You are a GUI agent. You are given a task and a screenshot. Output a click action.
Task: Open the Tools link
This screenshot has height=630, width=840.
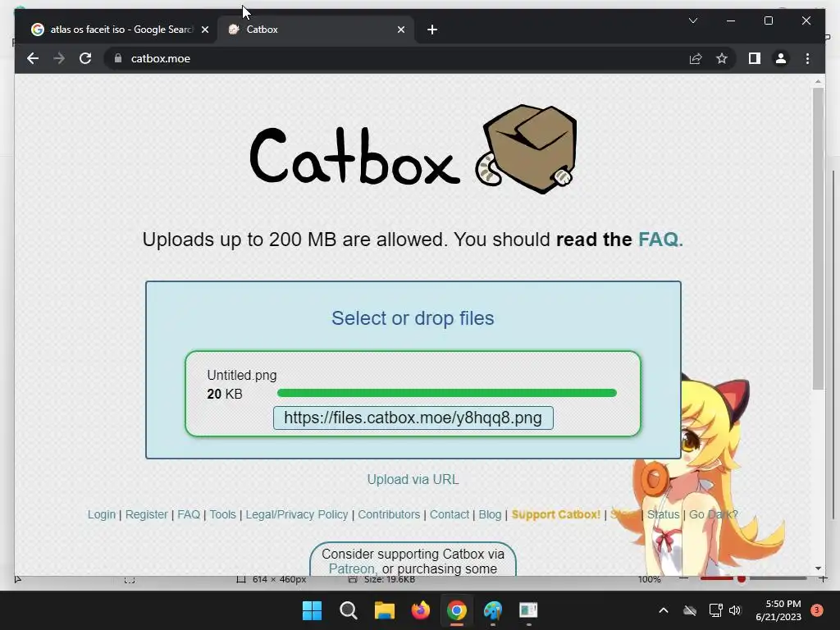223,514
